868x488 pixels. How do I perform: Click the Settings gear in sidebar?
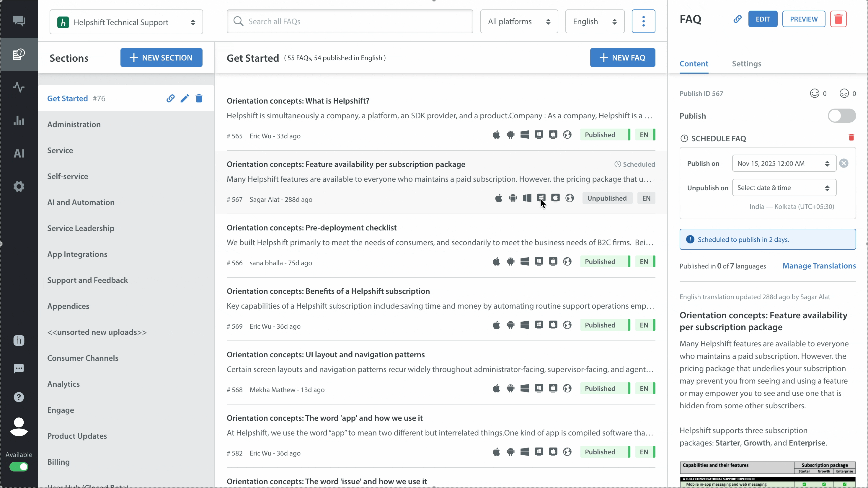pyautogui.click(x=19, y=186)
